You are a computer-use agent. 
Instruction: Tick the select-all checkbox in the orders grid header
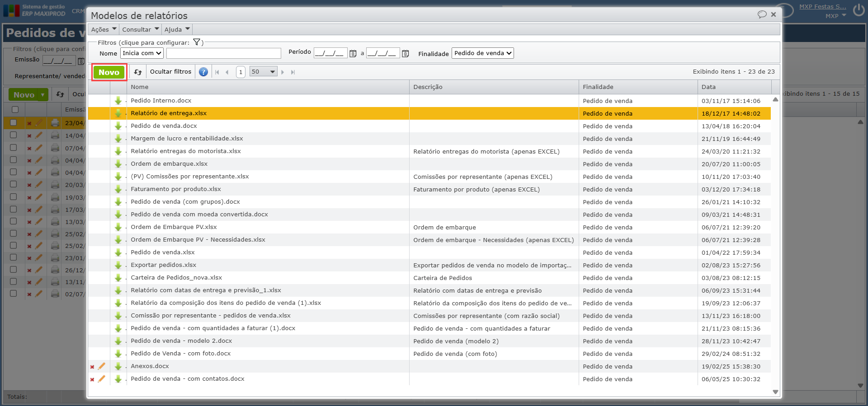15,109
